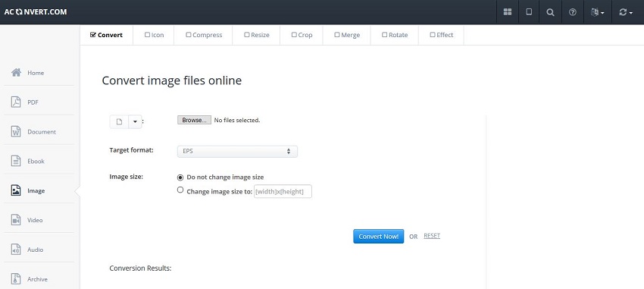Switch to the Resize tab

[x=256, y=35]
